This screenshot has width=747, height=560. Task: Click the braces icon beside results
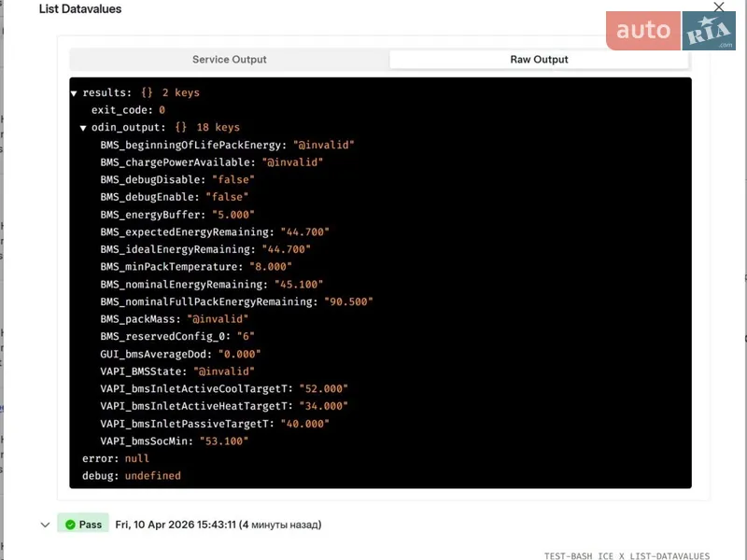click(147, 93)
